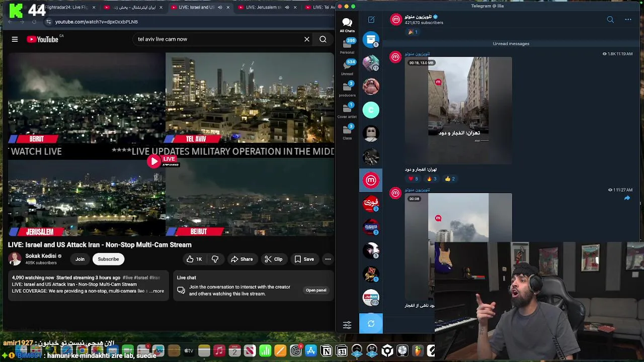The height and width of the screenshot is (362, 644).
Task: Open the chat with letter C avatar
Action: point(371,110)
